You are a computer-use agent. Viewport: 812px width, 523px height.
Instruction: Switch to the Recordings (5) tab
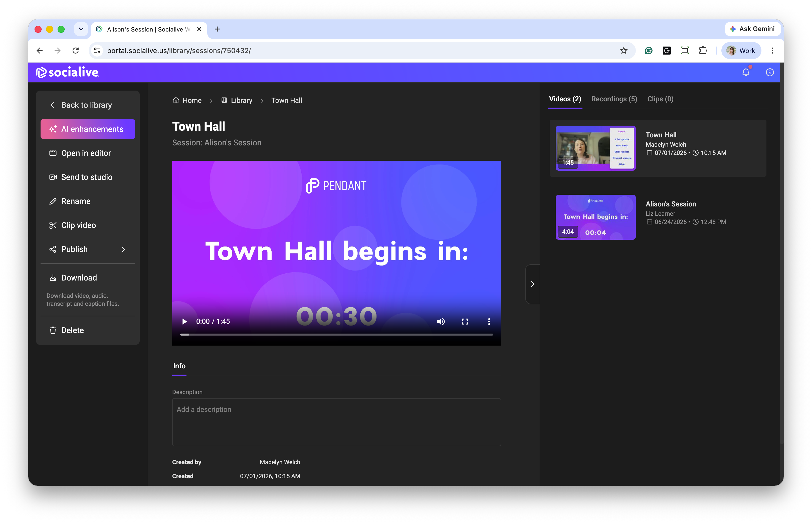point(614,99)
